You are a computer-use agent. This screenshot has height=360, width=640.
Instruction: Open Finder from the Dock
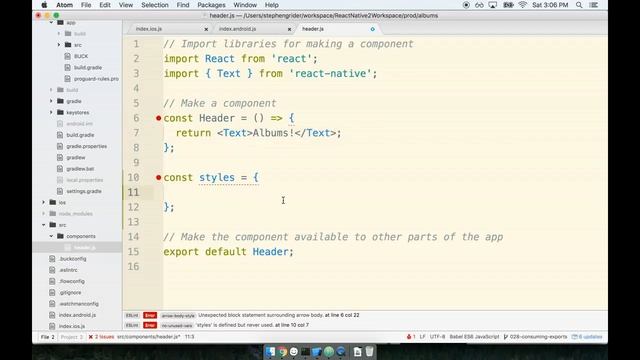(270, 351)
